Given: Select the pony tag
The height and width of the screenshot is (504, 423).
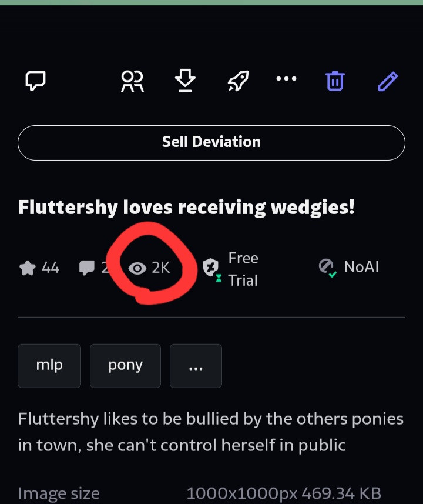Looking at the screenshot, I should pyautogui.click(x=125, y=366).
